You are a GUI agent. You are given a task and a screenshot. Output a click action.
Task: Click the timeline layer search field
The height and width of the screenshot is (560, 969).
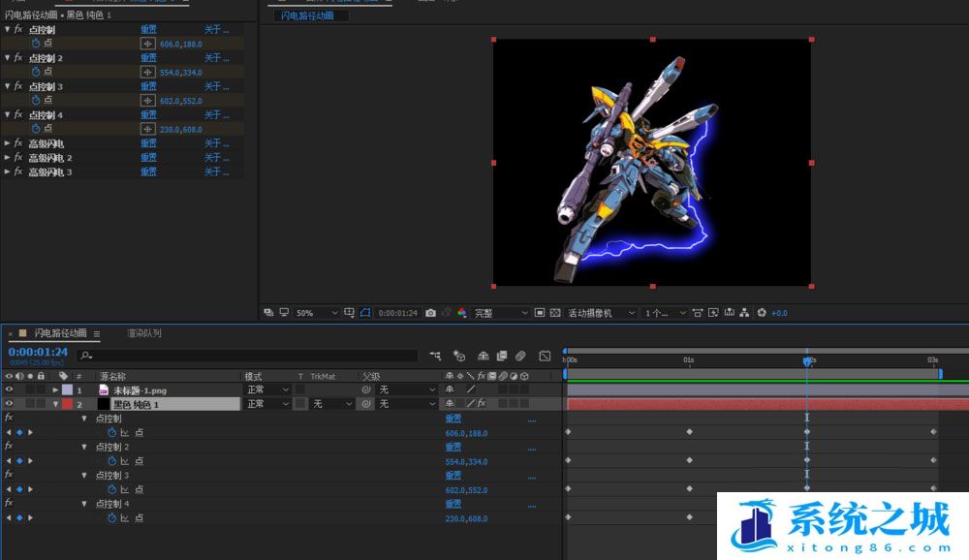pos(247,356)
